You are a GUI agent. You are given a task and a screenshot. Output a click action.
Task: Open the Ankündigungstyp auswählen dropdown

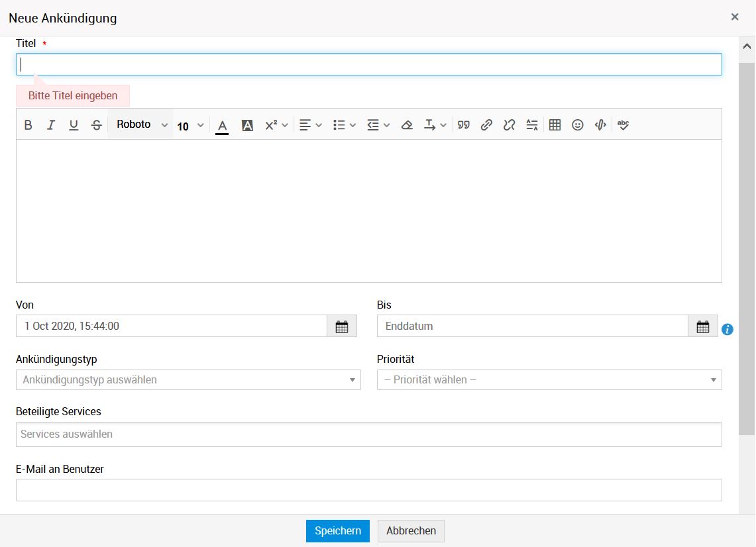[189, 379]
